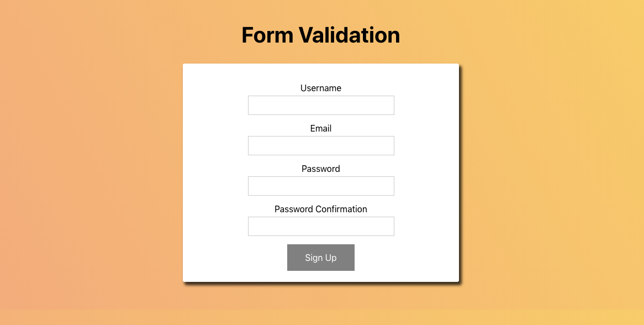
Task: Click the gap between Email and Password fields
Action: pyautogui.click(x=321, y=160)
